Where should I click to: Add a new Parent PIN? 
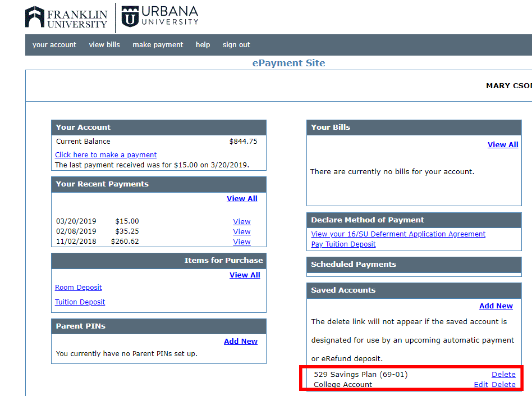tap(241, 342)
